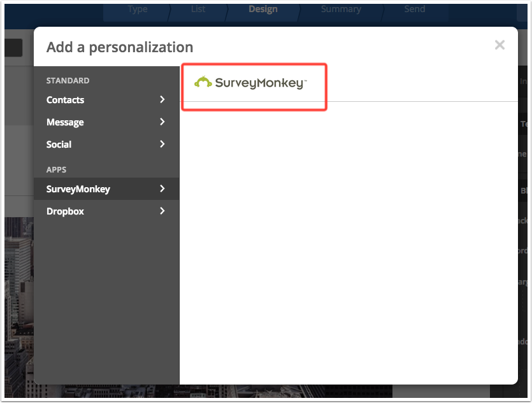This screenshot has height=403, width=532.
Task: Open the Message personalization category
Action: pyautogui.click(x=106, y=122)
